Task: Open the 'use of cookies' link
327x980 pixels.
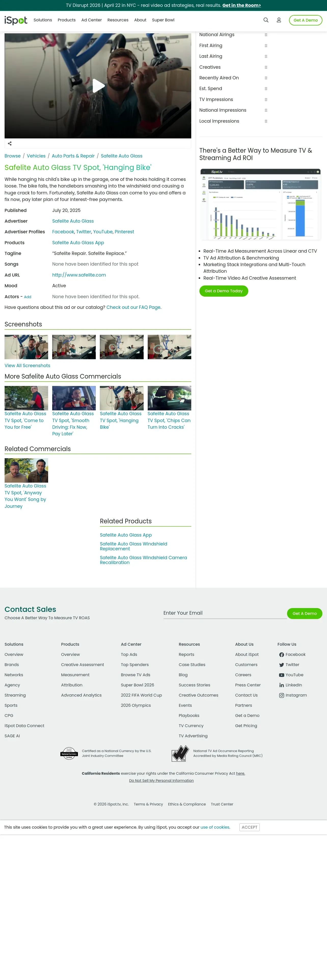Action: (215, 827)
